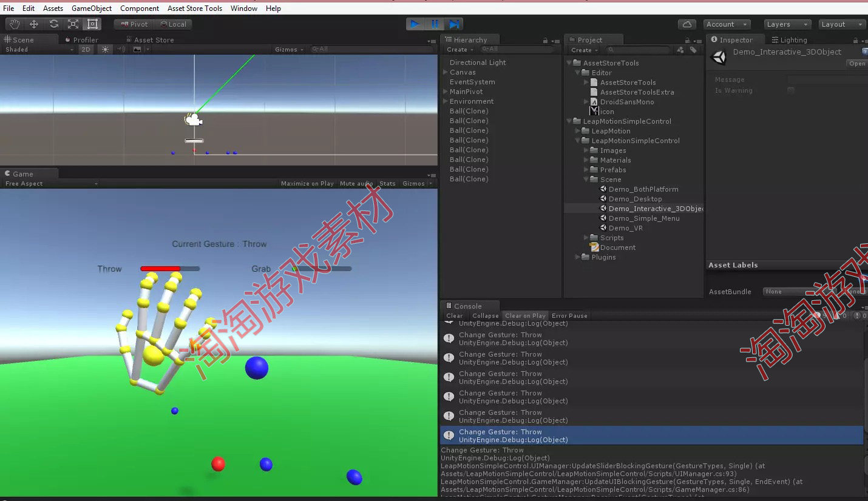Search by Type icon in Project panel

[x=680, y=50]
